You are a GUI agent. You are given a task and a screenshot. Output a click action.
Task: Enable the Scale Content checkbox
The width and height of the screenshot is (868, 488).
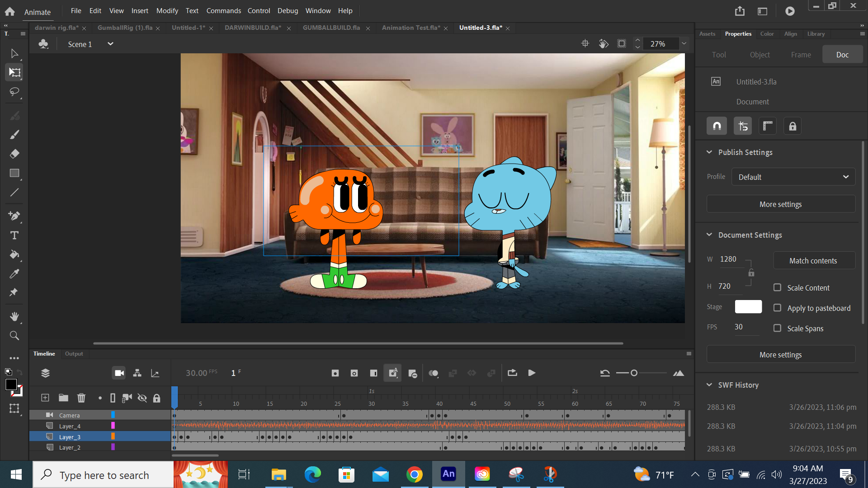(x=777, y=287)
